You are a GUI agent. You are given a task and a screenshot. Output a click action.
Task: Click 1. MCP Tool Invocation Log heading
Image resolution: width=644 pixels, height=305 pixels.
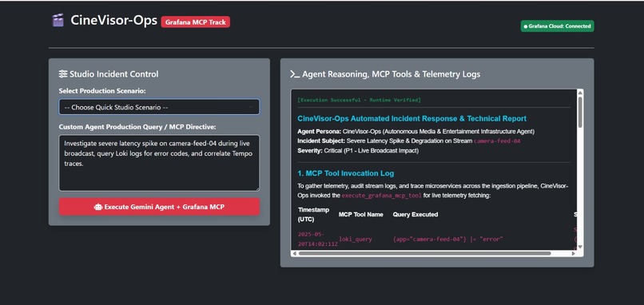(x=346, y=173)
